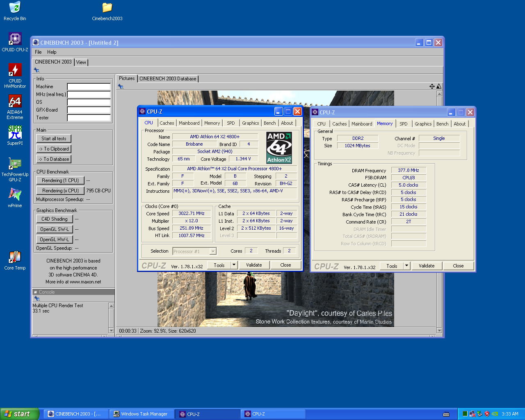The width and height of the screenshot is (525, 420).
Task: Run Rendering (x CPU) benchmark
Action: click(x=60, y=191)
